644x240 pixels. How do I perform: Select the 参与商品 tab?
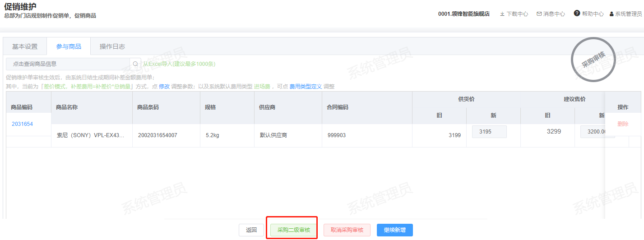point(69,46)
